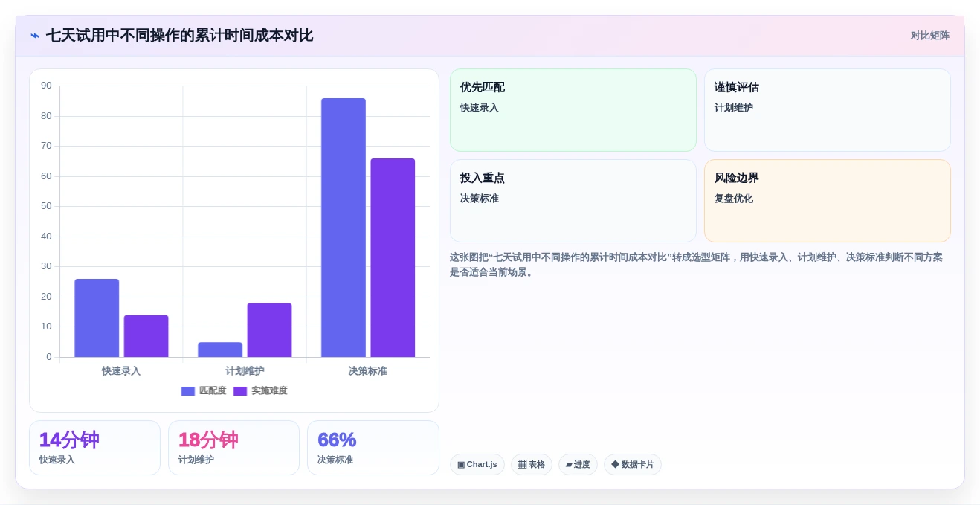Click the 复盘优化 text in 风险边界 card
The width and height of the screenshot is (980, 505).
pyautogui.click(x=734, y=199)
